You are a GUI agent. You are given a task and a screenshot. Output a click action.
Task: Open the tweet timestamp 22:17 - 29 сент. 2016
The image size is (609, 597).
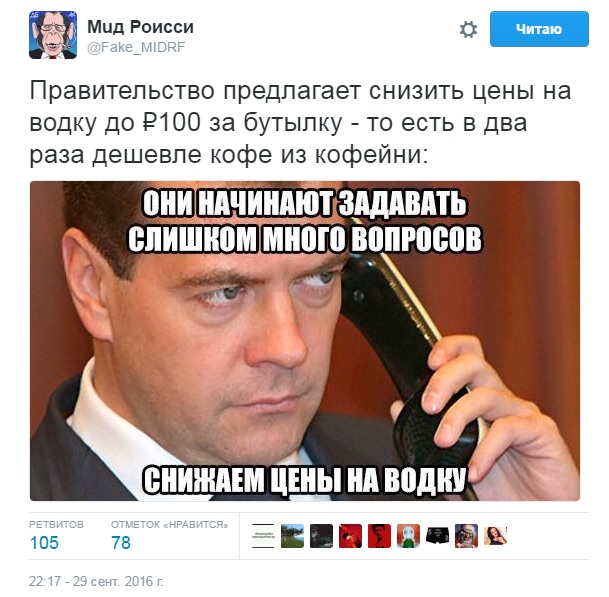pyautogui.click(x=96, y=581)
